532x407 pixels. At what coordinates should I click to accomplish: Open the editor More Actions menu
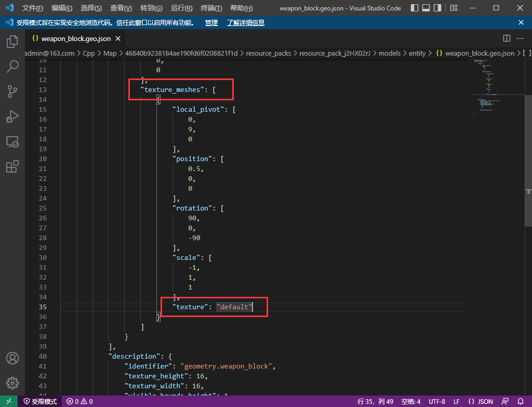pos(520,38)
